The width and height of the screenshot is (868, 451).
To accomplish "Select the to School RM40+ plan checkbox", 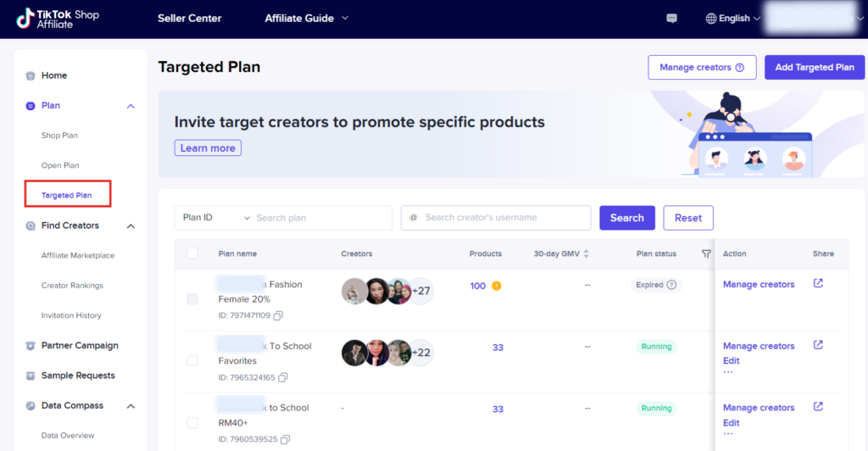I will coord(192,422).
